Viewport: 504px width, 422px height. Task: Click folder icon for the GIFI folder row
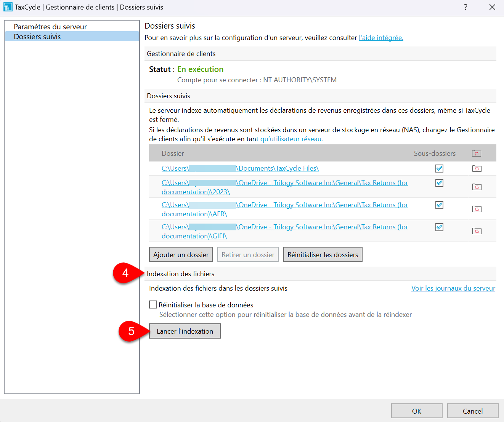point(477,231)
